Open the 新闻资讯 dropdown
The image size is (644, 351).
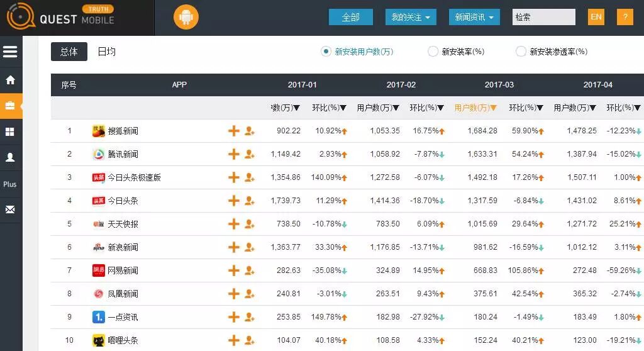tap(474, 17)
